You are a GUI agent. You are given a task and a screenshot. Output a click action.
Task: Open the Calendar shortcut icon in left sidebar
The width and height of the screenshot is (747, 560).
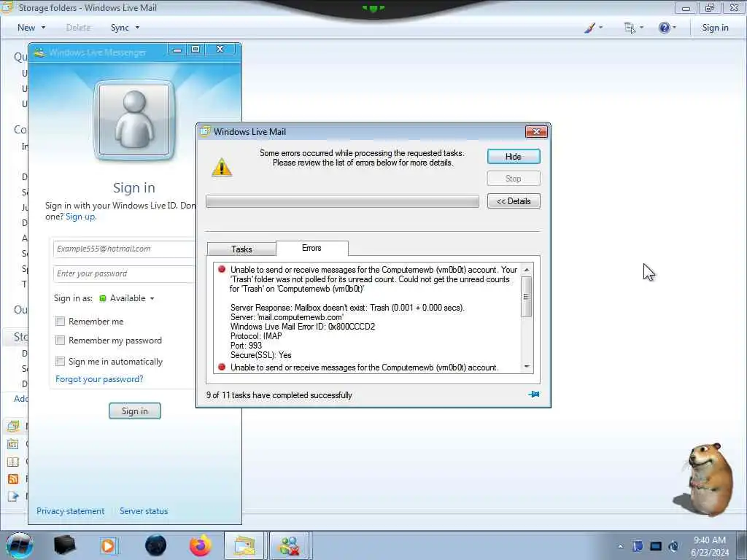tap(13, 444)
